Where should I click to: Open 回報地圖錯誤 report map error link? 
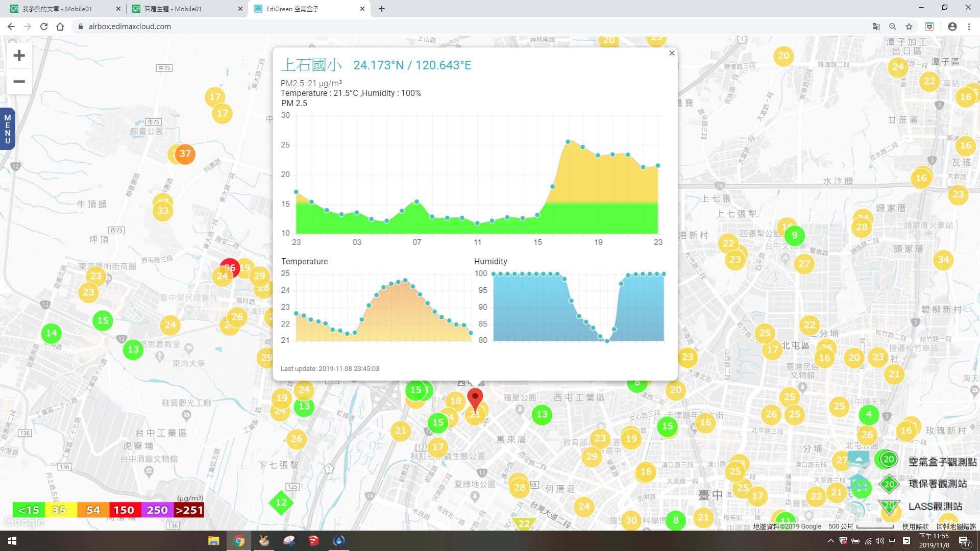[956, 527]
